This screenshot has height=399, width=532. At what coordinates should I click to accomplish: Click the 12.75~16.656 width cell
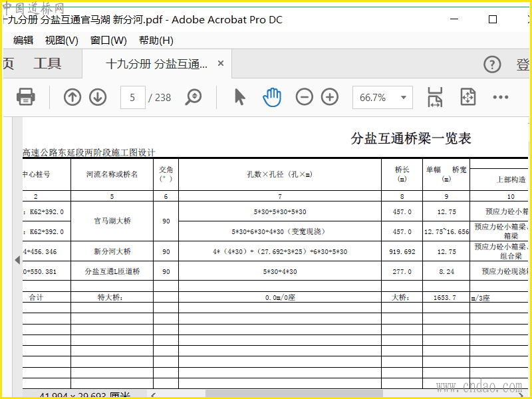(x=446, y=231)
